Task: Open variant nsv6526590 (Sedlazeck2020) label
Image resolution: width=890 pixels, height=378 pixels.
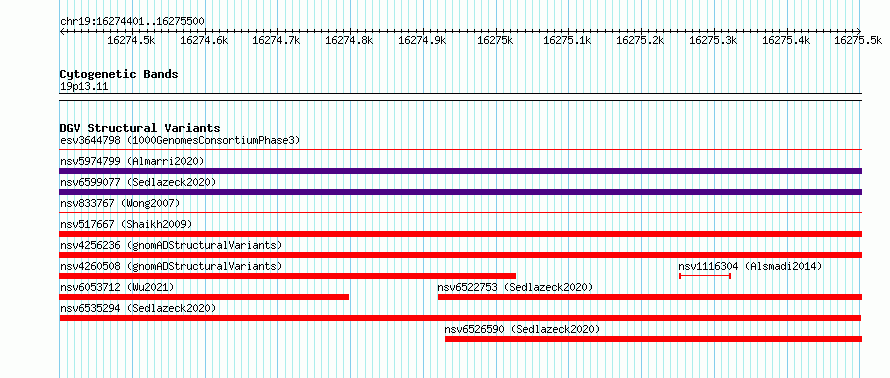Action: (x=522, y=329)
